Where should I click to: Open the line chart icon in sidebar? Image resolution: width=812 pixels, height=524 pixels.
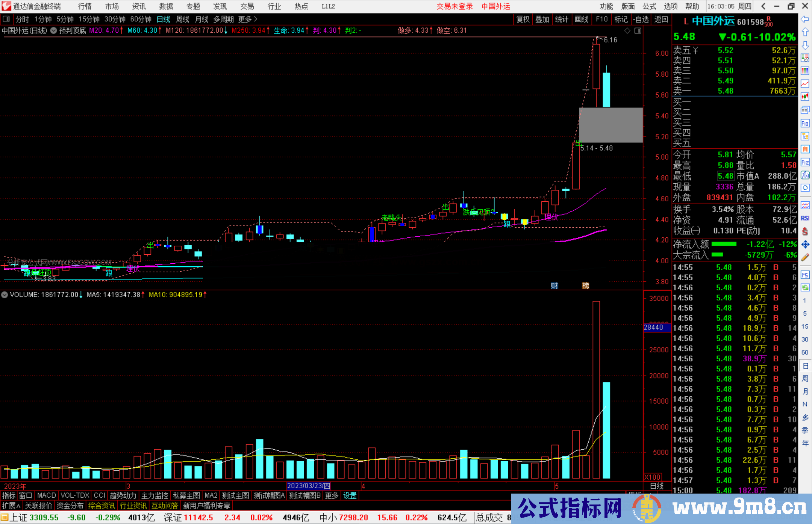tap(805, 84)
